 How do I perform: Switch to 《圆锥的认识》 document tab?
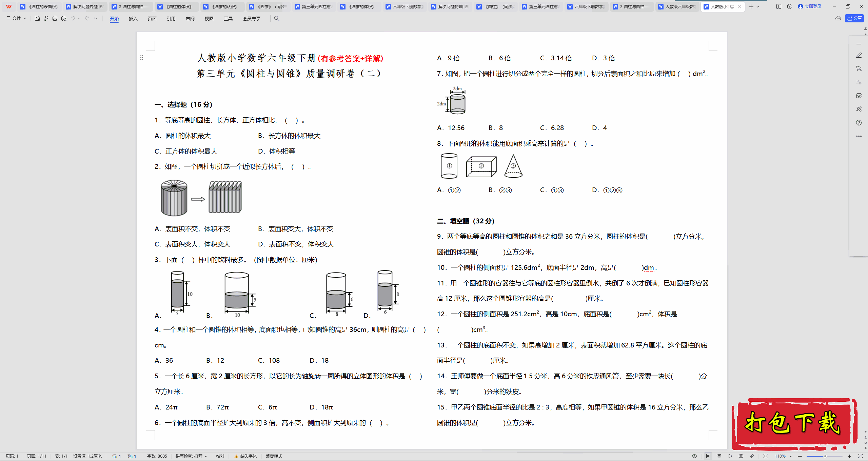[x=222, y=6]
